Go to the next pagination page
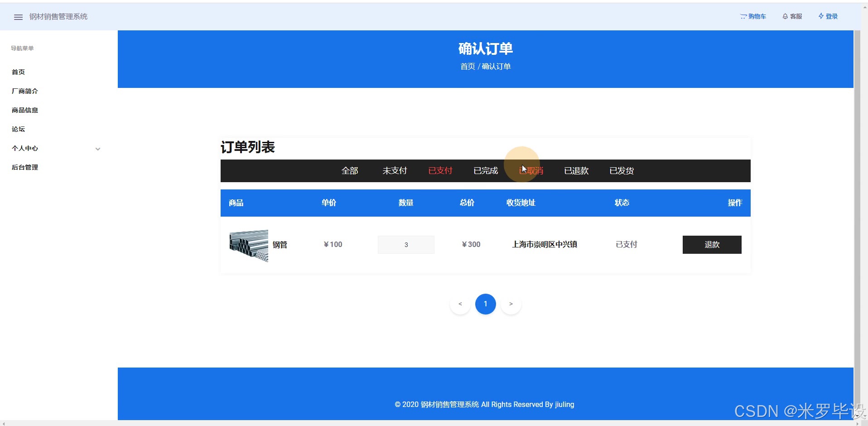 pyautogui.click(x=511, y=304)
